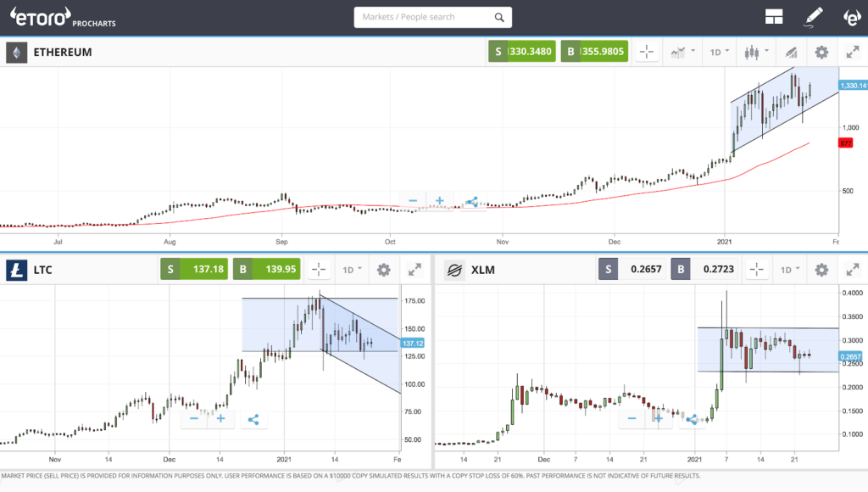Select the XLM instrument name
The image size is (868, 492).
(482, 270)
